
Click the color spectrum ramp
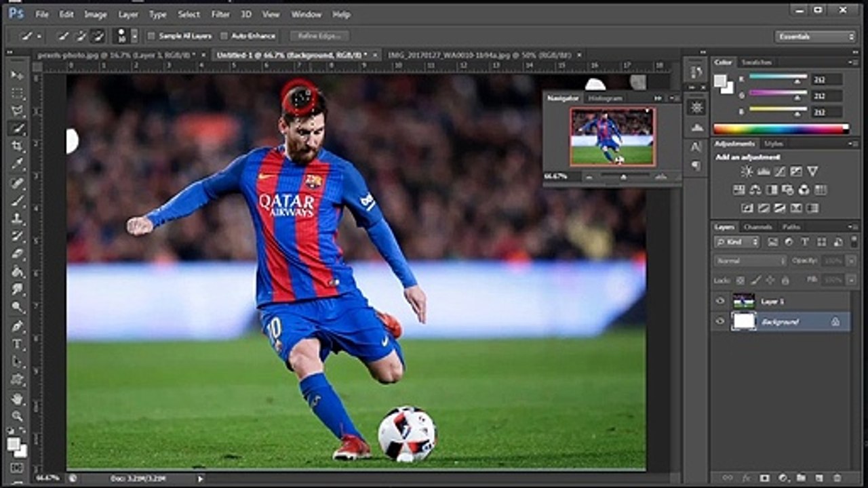pos(781,129)
